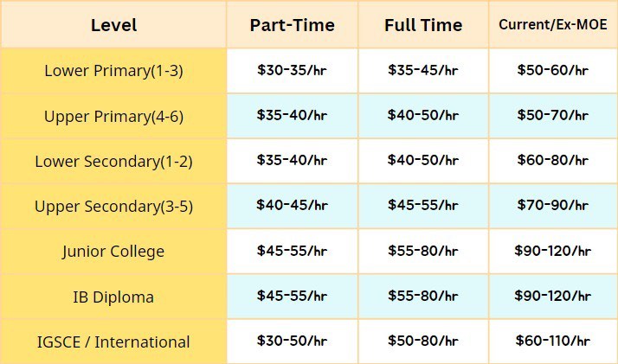The width and height of the screenshot is (618, 364).
Task: Click the Part-Time column header
Action: pos(292,25)
